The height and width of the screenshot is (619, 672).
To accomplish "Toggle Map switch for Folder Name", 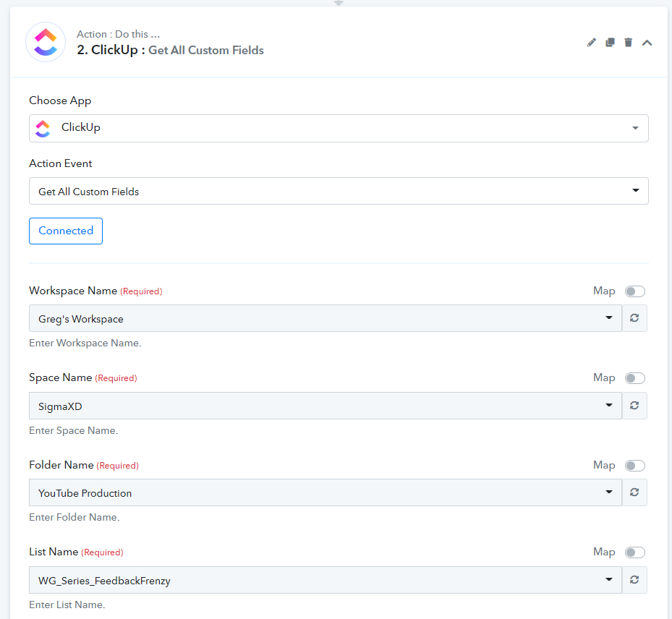I will point(634,466).
